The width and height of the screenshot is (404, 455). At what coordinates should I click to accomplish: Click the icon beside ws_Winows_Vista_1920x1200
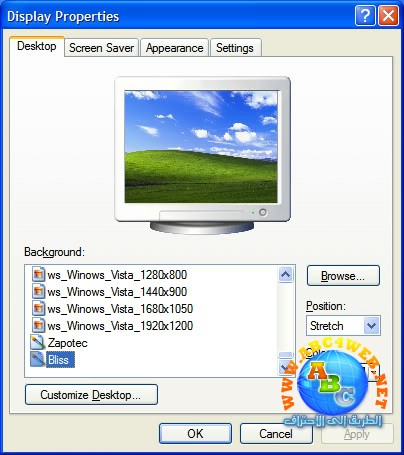point(38,326)
